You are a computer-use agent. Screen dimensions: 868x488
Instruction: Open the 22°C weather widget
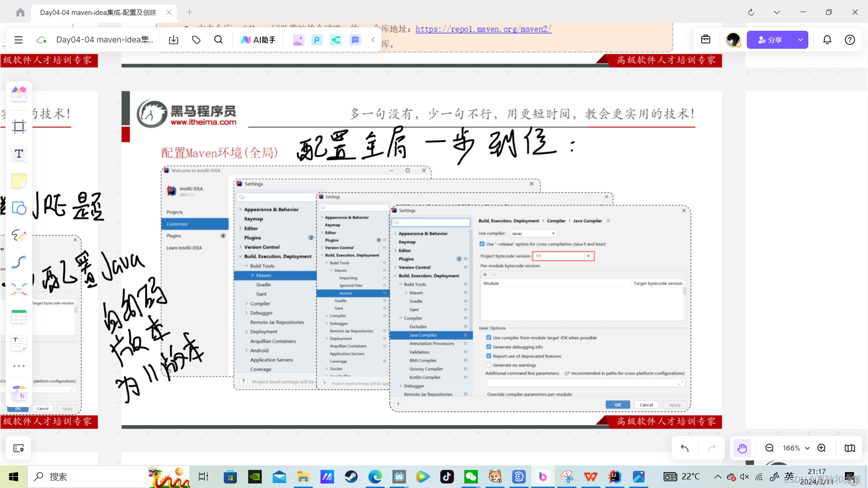click(681, 477)
